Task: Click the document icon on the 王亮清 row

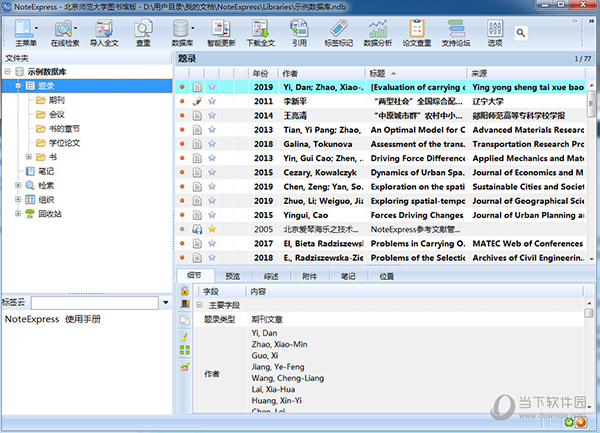Action: click(197, 116)
